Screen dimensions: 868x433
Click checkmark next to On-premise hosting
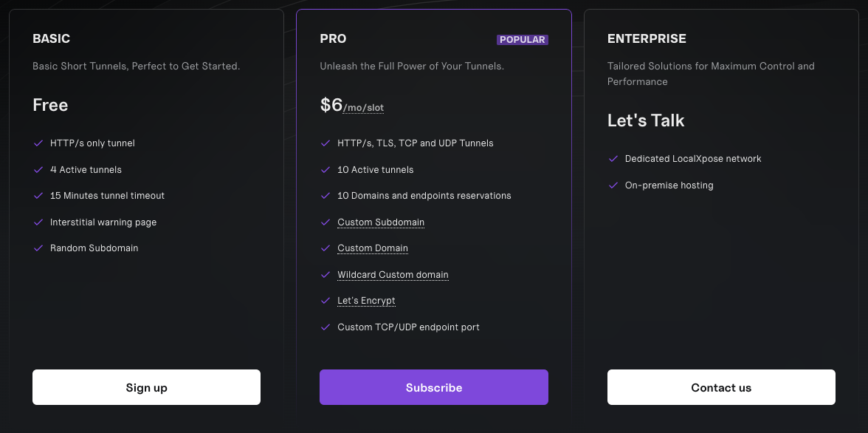click(613, 185)
